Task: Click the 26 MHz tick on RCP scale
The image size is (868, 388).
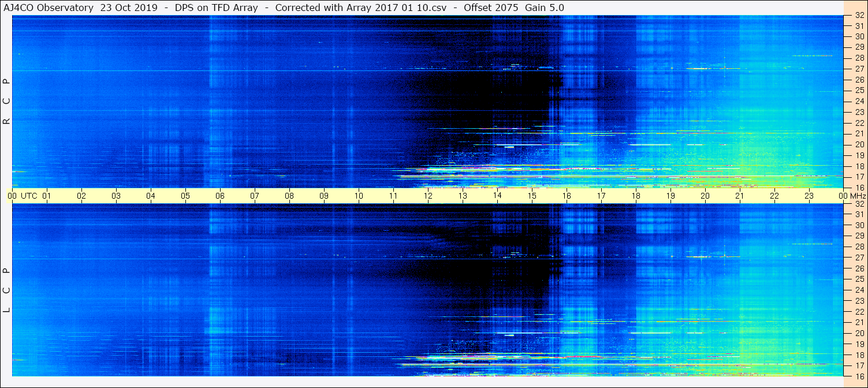Action: point(859,80)
